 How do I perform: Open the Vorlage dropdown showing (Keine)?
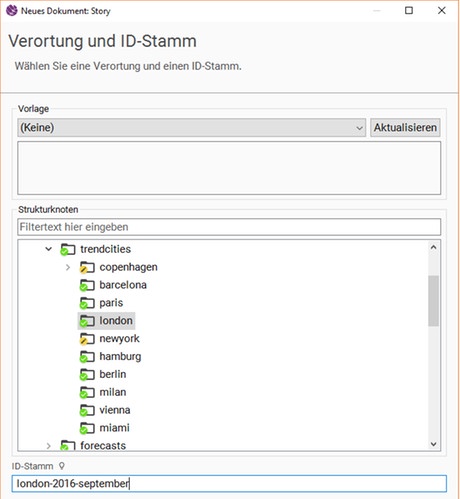pyautogui.click(x=191, y=127)
